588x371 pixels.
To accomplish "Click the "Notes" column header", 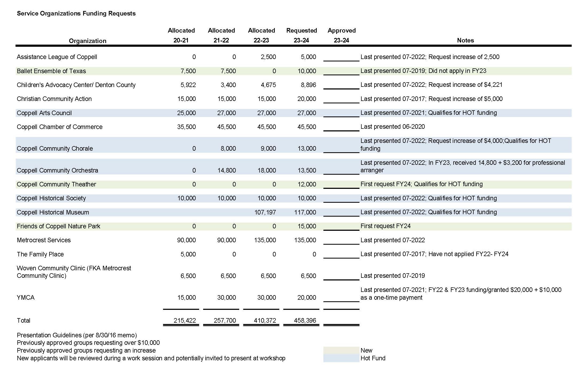I will pyautogui.click(x=465, y=40).
